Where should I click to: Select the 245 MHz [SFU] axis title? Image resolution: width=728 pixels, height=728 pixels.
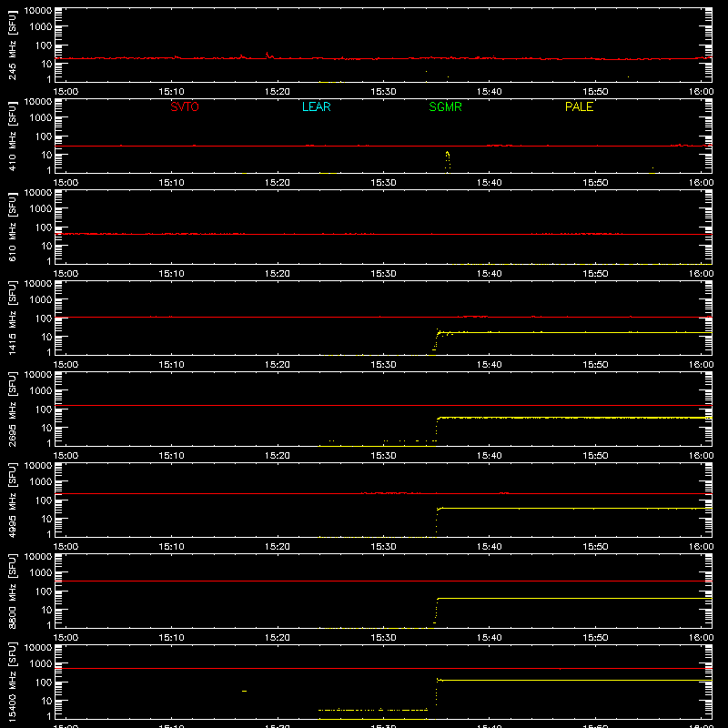click(x=13, y=45)
